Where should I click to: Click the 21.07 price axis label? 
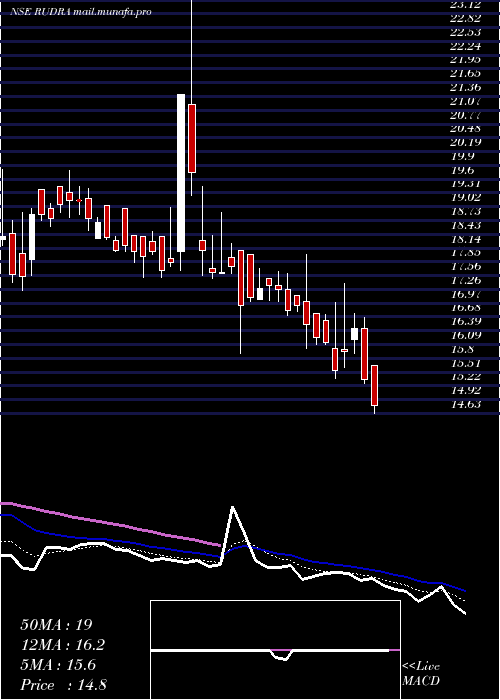[x=466, y=101]
